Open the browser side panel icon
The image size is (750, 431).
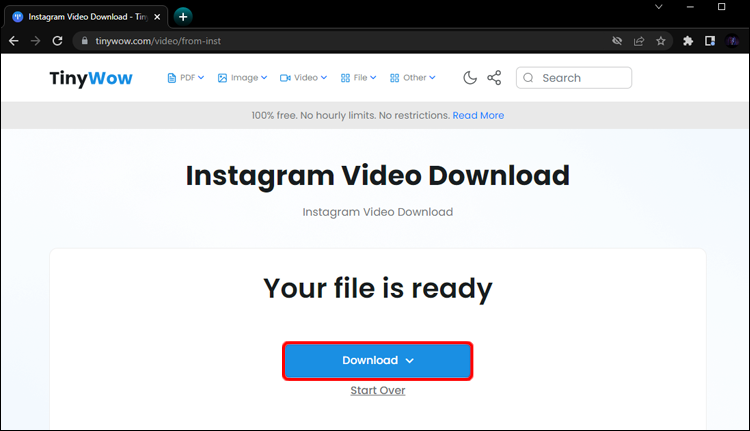click(x=710, y=41)
